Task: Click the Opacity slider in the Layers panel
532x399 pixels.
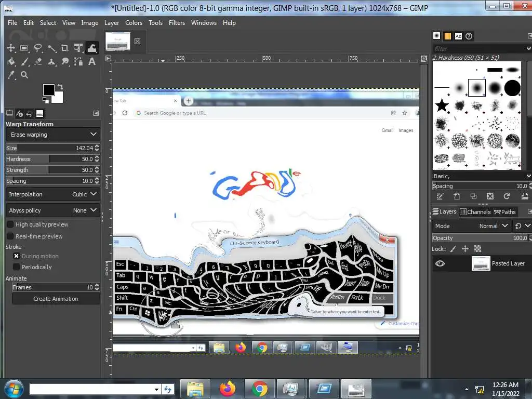Action: 480,238
